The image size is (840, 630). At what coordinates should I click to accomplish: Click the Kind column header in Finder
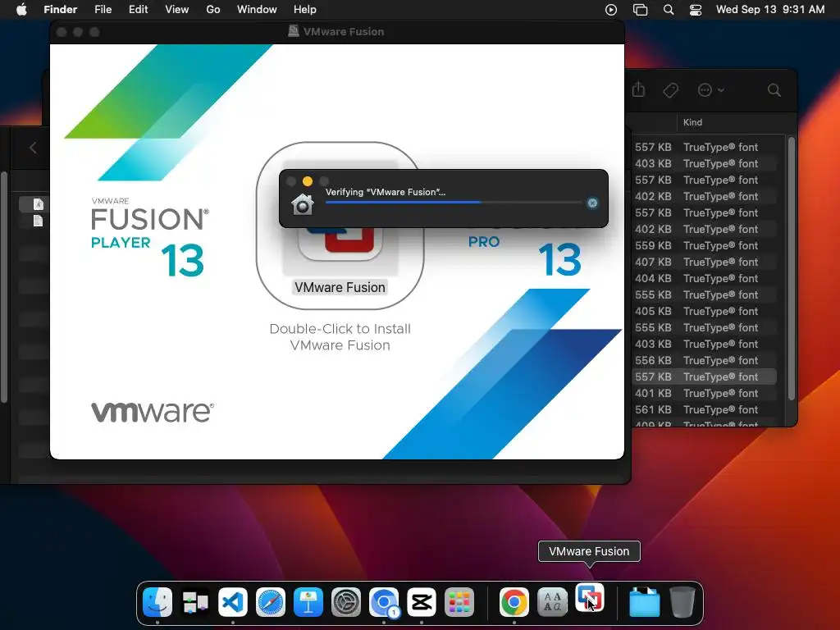[x=692, y=123]
